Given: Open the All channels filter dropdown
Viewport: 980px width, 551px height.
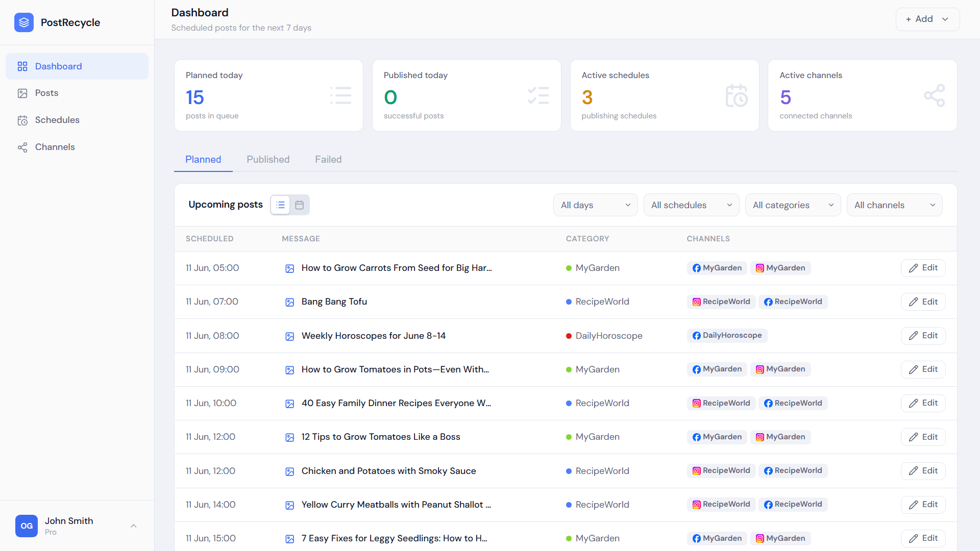Looking at the screenshot, I should click(x=895, y=205).
